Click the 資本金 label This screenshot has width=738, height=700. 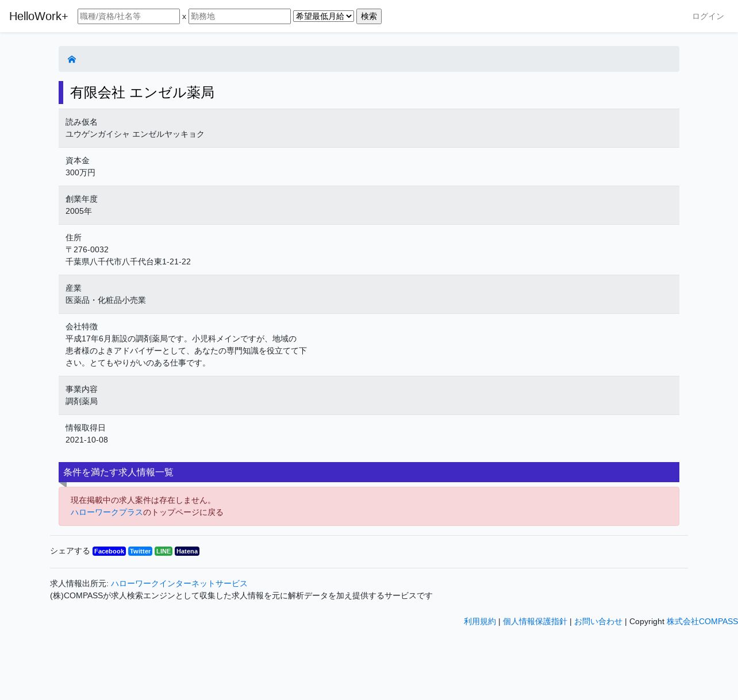point(78,160)
